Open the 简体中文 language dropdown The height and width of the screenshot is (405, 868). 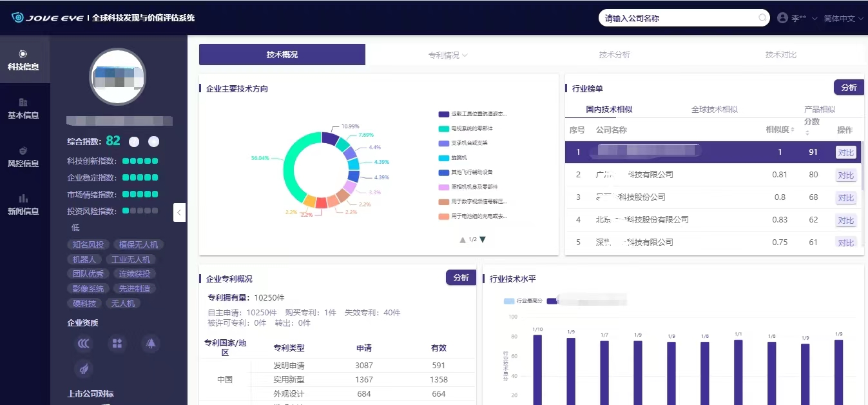[844, 19]
